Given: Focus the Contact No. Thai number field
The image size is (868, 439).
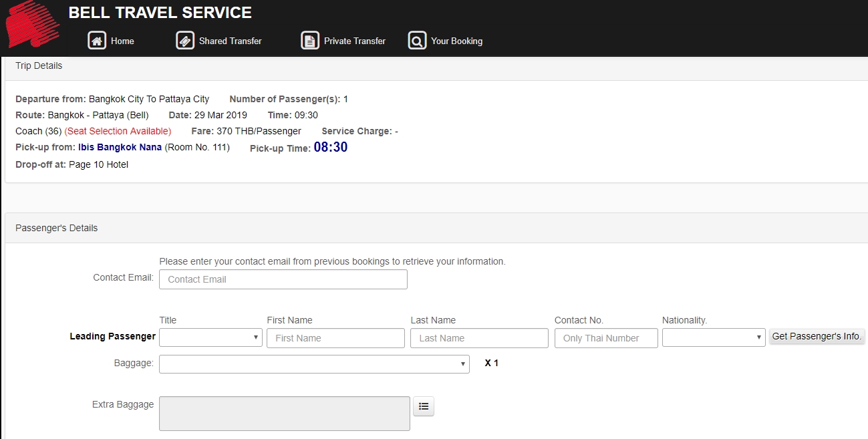Looking at the screenshot, I should coord(606,338).
